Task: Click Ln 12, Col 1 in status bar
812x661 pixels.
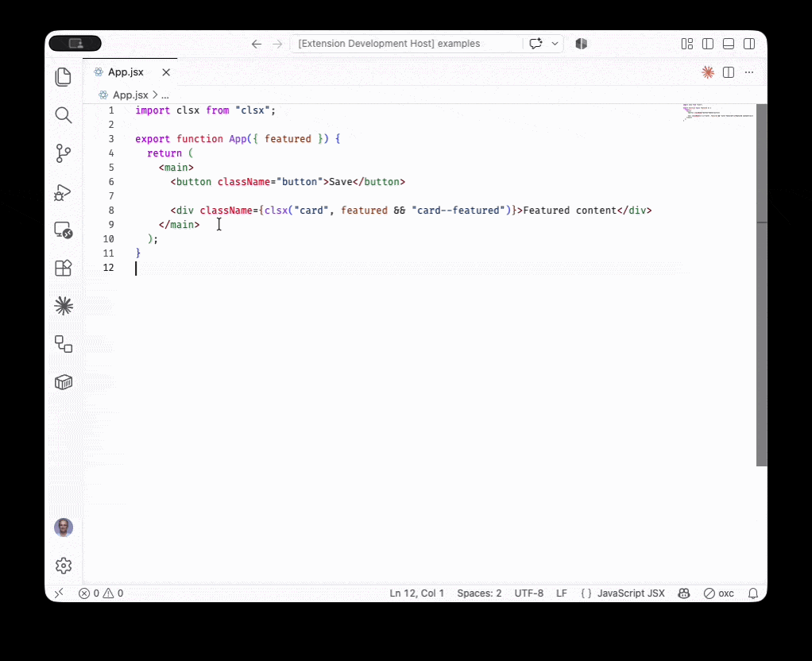Action: (417, 593)
